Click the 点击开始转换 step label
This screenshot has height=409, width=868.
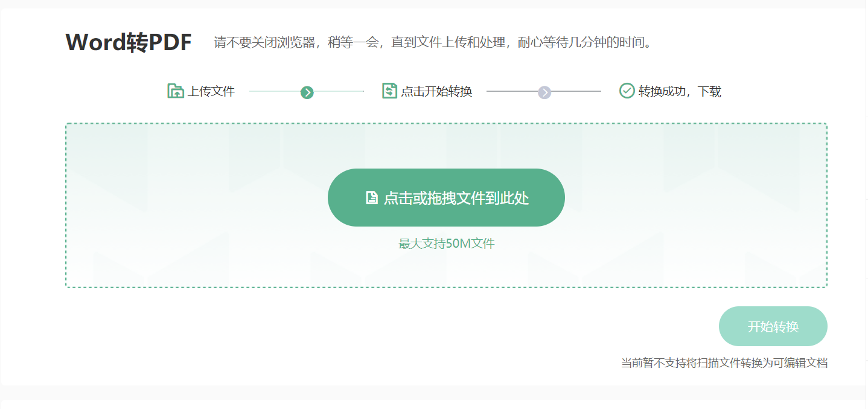point(436,91)
